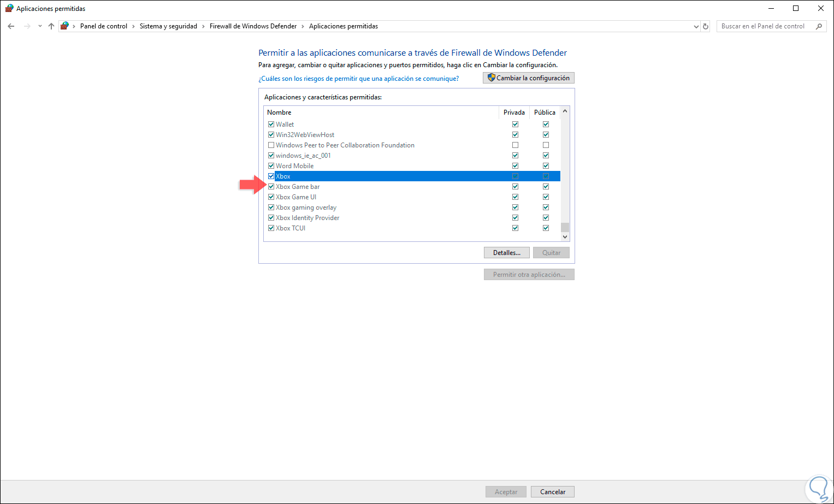
Task: Check the Pública box for Xbox
Action: point(546,176)
